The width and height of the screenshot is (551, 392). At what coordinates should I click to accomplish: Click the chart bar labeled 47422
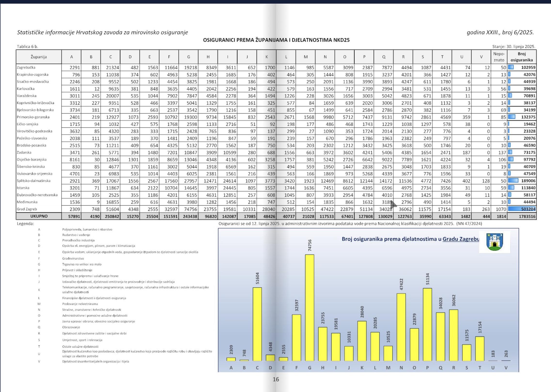tap(401, 327)
